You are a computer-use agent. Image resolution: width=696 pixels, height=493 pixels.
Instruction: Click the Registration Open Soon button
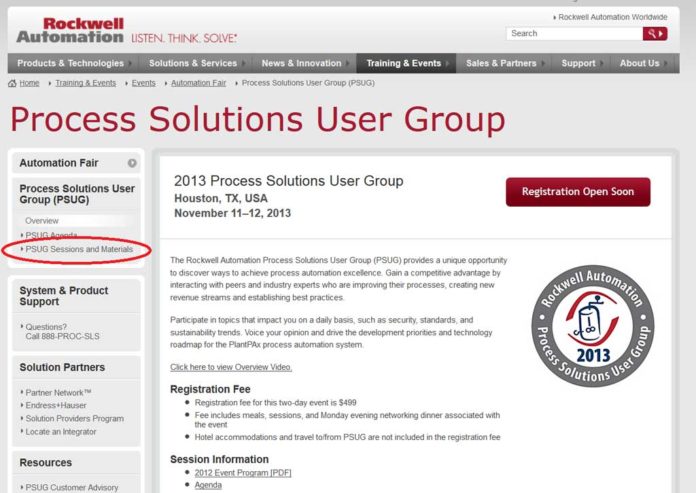(578, 192)
